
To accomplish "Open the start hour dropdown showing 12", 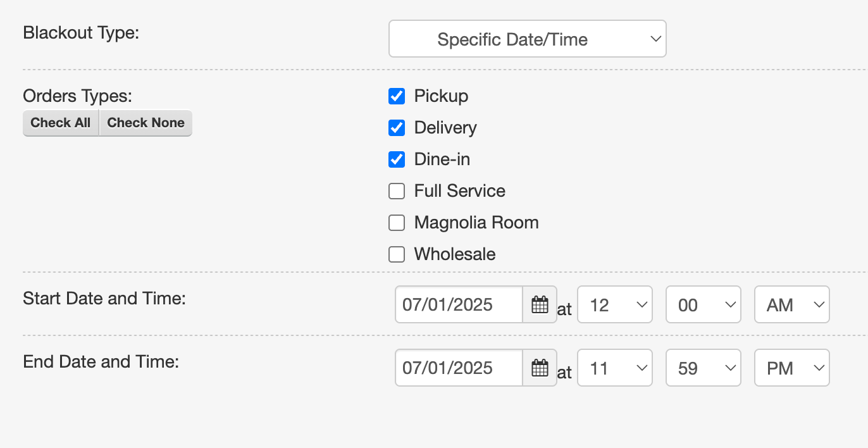I will click(x=615, y=305).
